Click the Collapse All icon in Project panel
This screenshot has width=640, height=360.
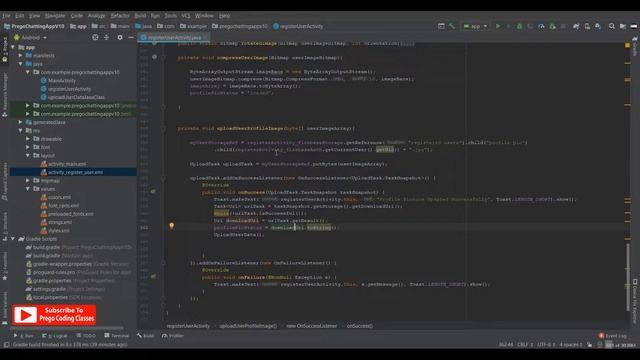coord(107,37)
